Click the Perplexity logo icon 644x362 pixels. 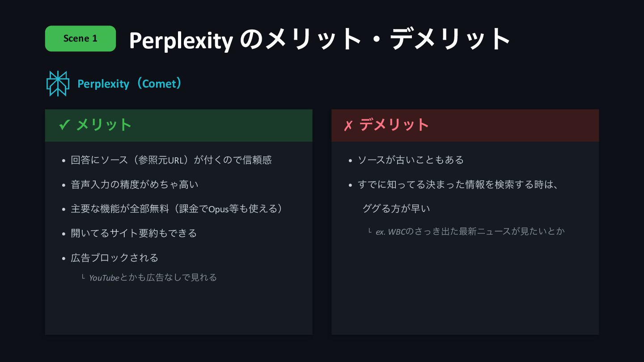[58, 84]
